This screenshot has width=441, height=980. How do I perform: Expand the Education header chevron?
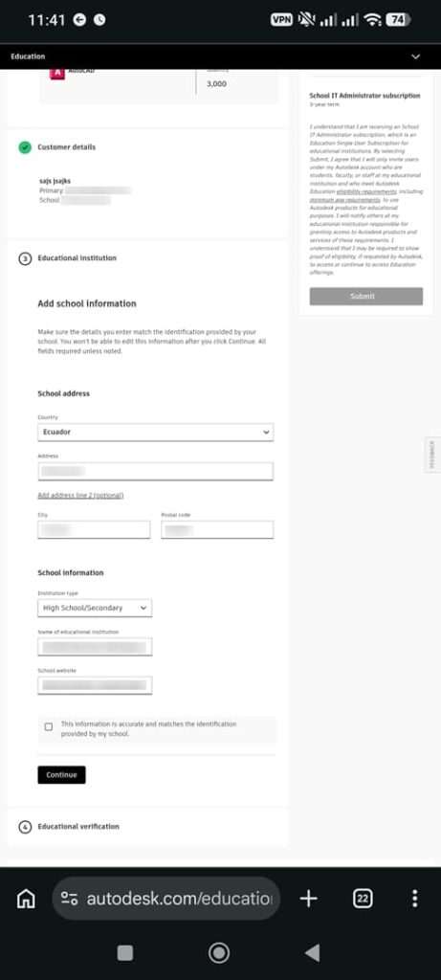click(x=416, y=56)
